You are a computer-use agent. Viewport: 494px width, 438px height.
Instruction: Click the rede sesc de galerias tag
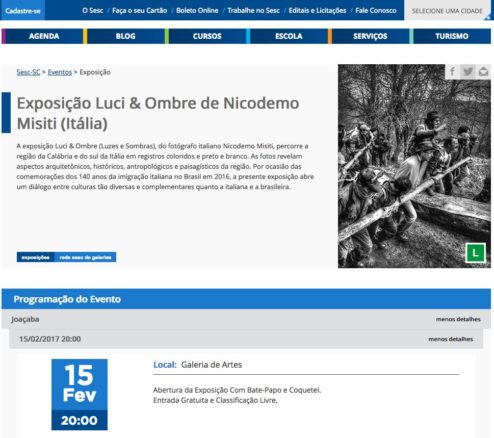85,257
